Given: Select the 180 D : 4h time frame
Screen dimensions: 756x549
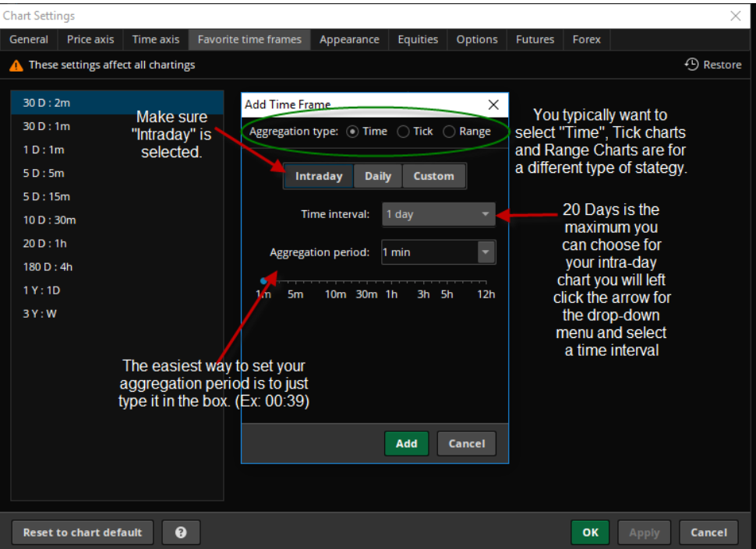Looking at the screenshot, I should point(117,267).
